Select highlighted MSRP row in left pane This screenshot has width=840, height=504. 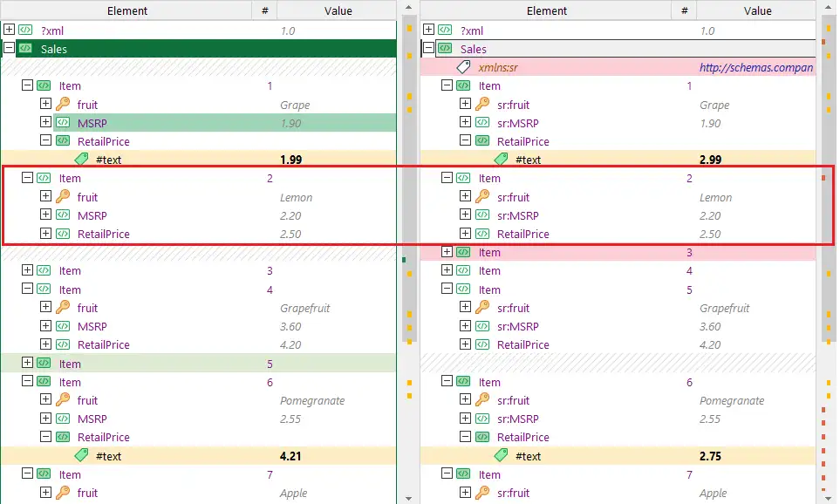tap(224, 123)
